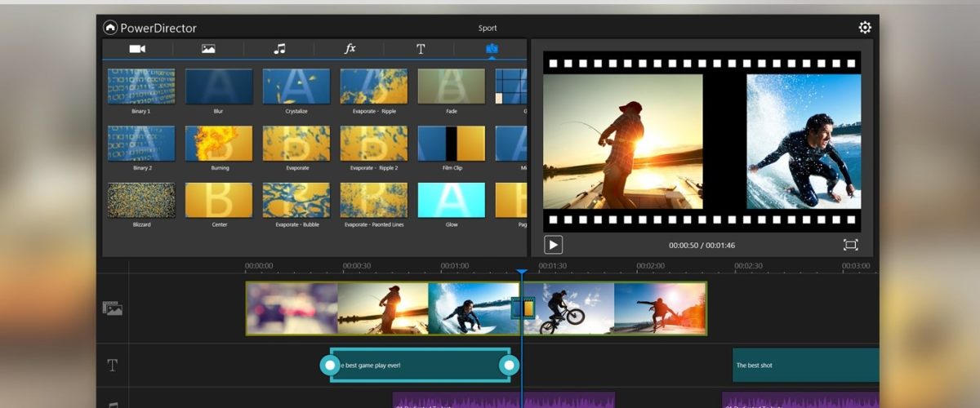Screen dimensions: 980x408
Task: Choose the Center transition
Action: coord(219,200)
